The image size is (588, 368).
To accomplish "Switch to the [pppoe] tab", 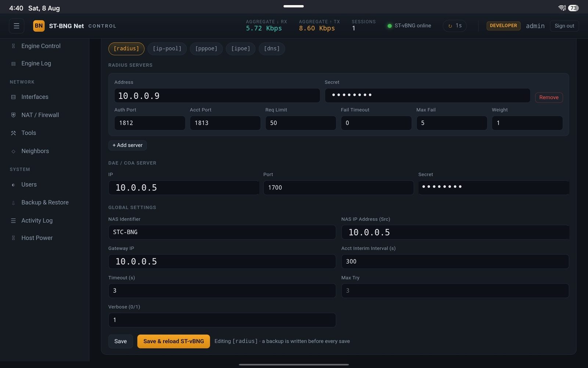I will 206,49.
